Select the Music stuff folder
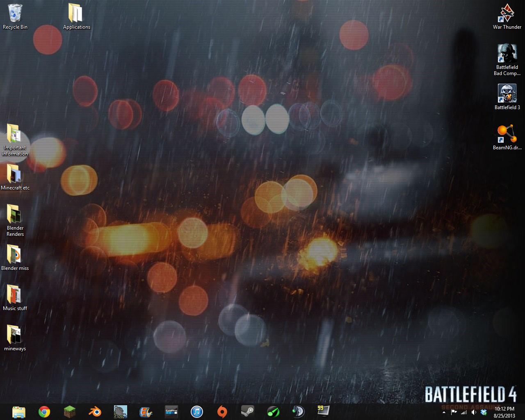525x420 pixels. pos(15,298)
